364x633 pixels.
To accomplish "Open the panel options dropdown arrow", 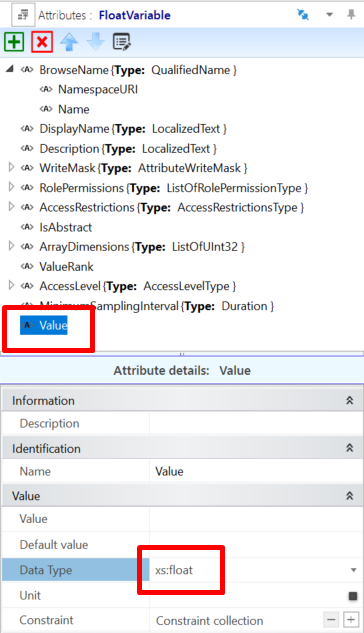I will [329, 15].
